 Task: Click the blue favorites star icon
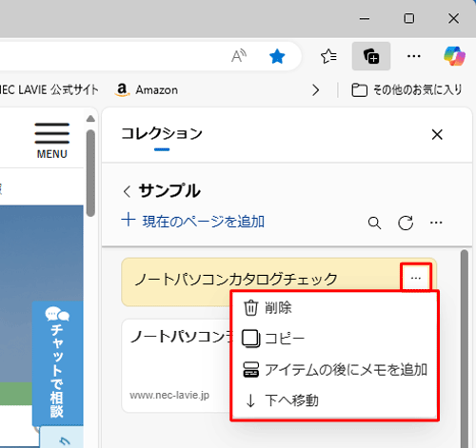(277, 56)
